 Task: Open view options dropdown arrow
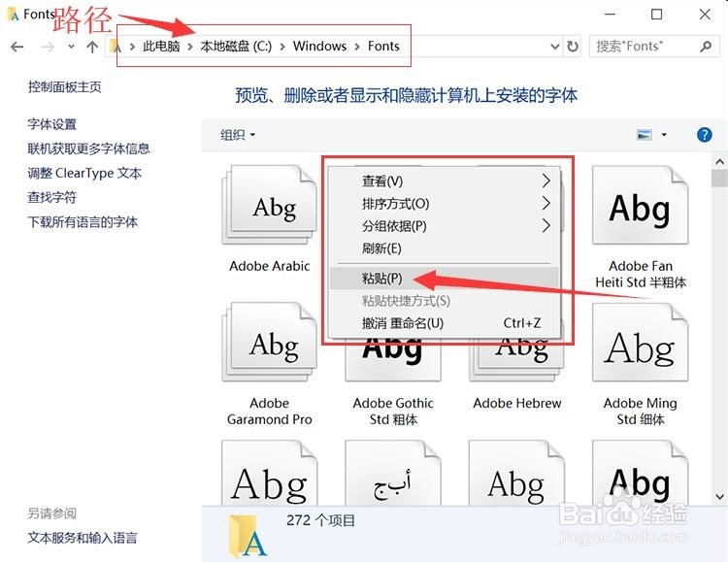click(x=664, y=135)
